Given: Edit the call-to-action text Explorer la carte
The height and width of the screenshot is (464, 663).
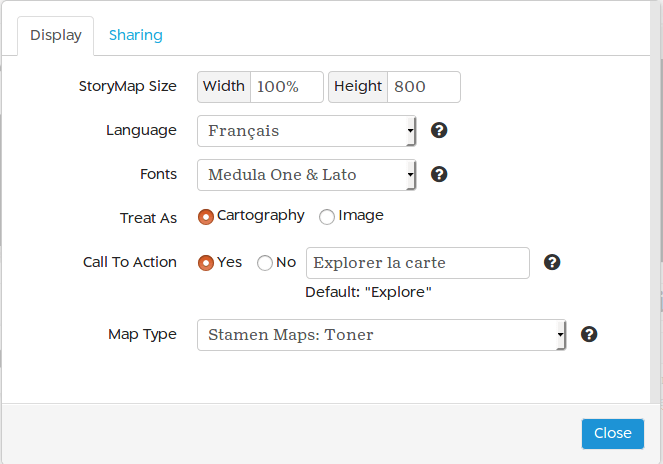Looking at the screenshot, I should (418, 263).
